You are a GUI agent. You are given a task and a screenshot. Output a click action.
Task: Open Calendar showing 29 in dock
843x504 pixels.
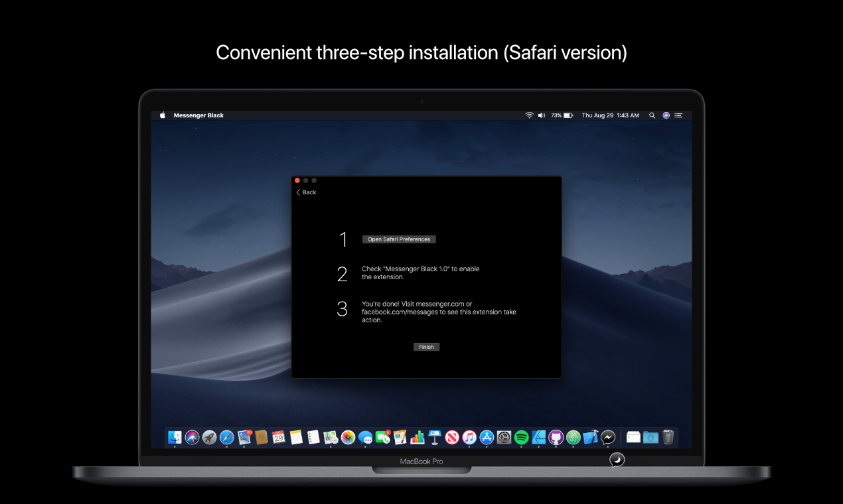pos(279,437)
